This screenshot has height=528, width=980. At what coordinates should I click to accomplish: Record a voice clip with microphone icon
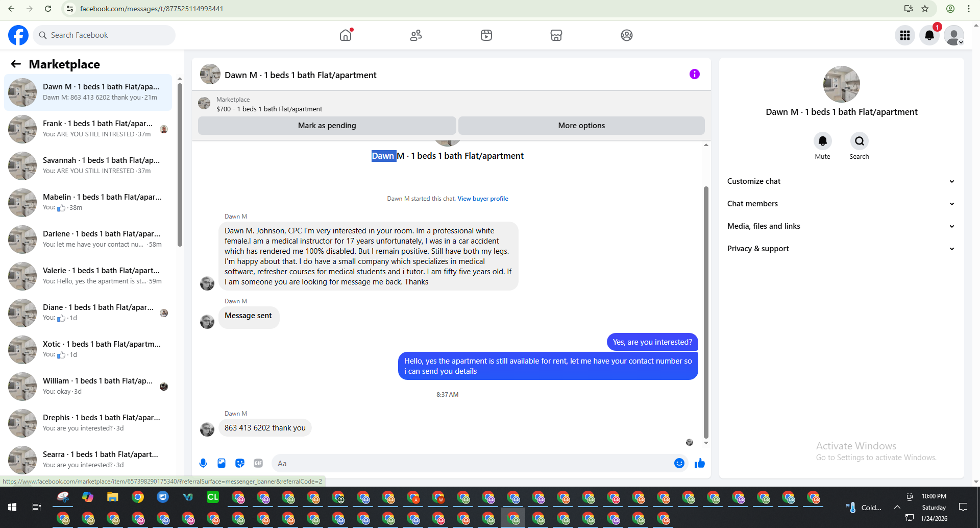pos(203,463)
